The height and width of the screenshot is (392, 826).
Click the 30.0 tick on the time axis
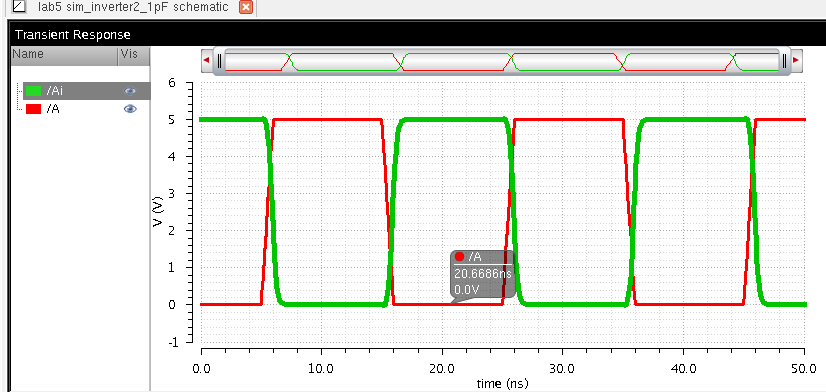tap(563, 367)
